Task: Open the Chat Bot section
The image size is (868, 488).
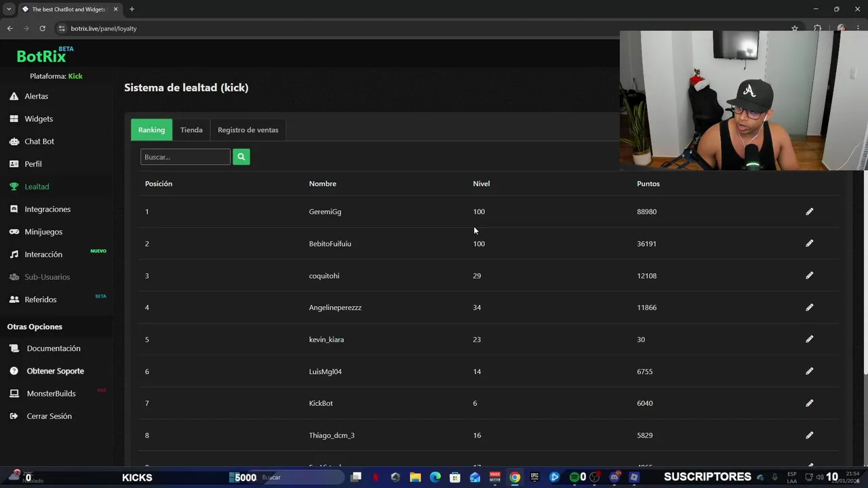Action: [39, 141]
